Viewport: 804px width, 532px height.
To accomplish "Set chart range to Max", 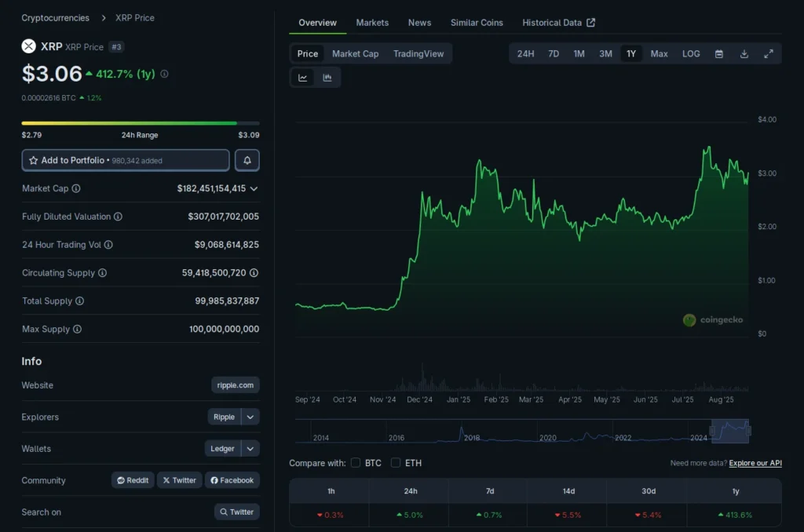I will [659, 54].
